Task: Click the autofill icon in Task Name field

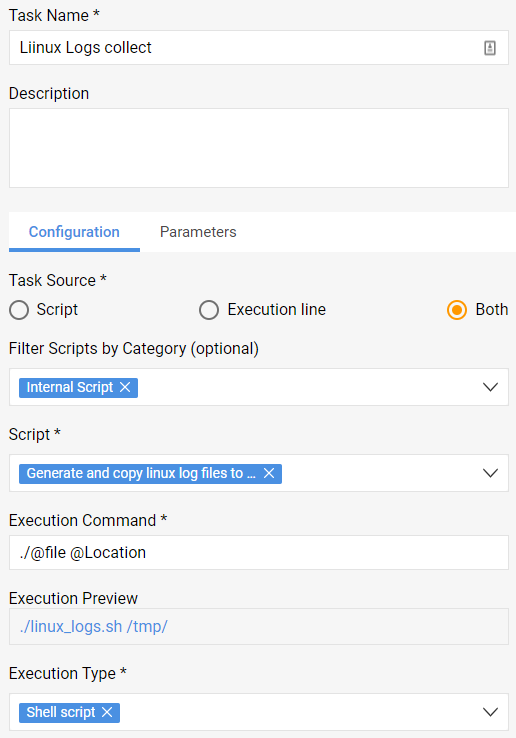Action: click(x=490, y=48)
